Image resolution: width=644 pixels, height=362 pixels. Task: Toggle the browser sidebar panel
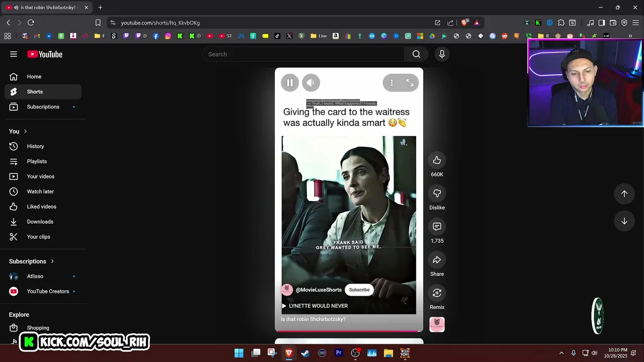point(601,23)
